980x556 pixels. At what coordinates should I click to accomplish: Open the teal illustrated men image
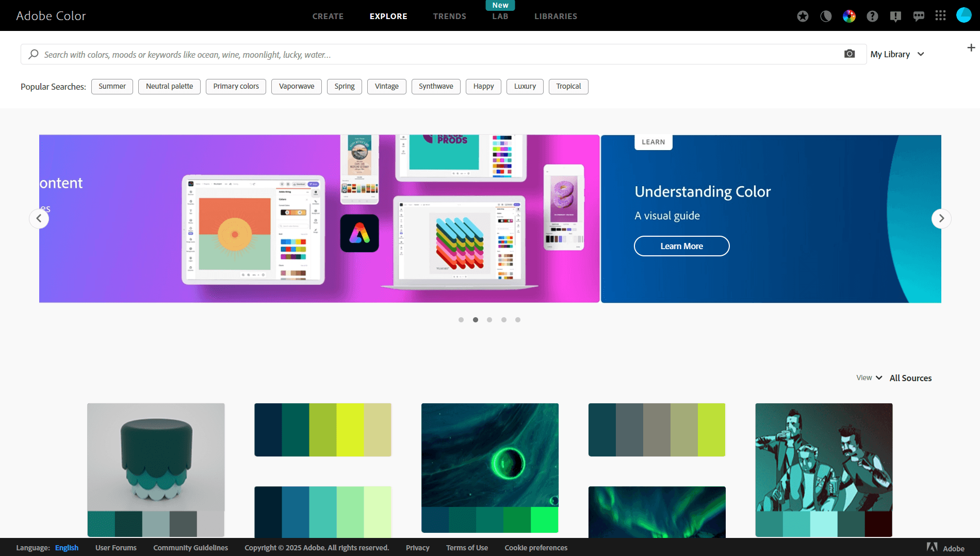(x=824, y=457)
